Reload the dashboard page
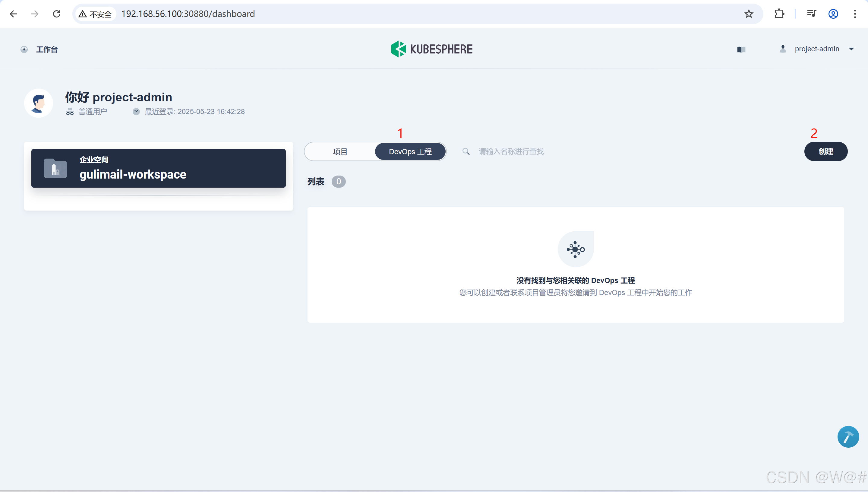Image resolution: width=868 pixels, height=492 pixels. tap(57, 14)
